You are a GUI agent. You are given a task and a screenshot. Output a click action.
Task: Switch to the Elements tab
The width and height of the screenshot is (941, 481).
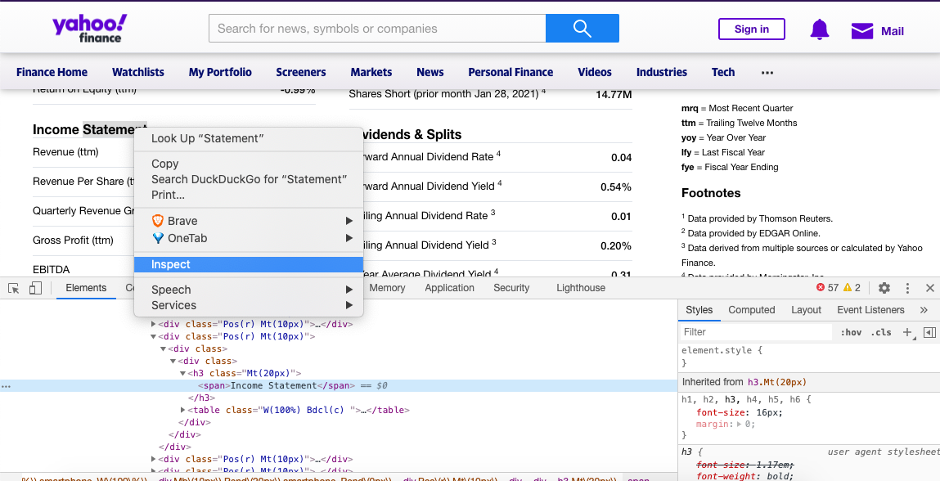86,288
